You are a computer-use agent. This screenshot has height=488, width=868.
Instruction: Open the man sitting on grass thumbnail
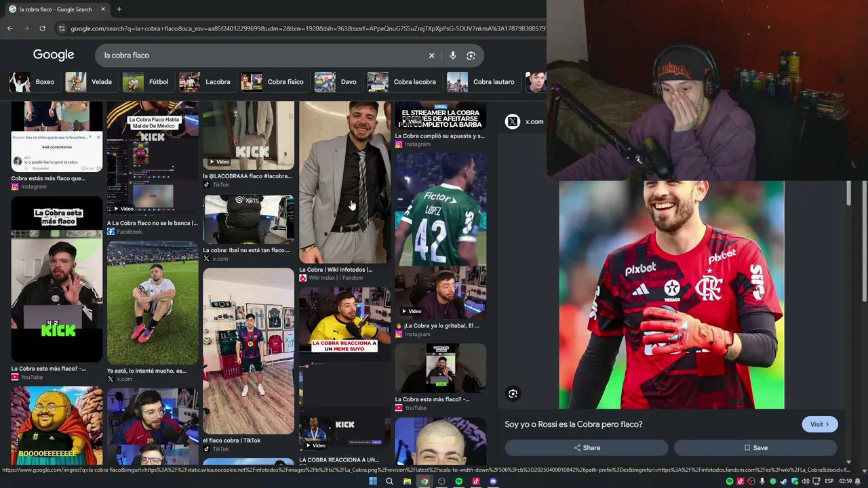click(x=153, y=303)
